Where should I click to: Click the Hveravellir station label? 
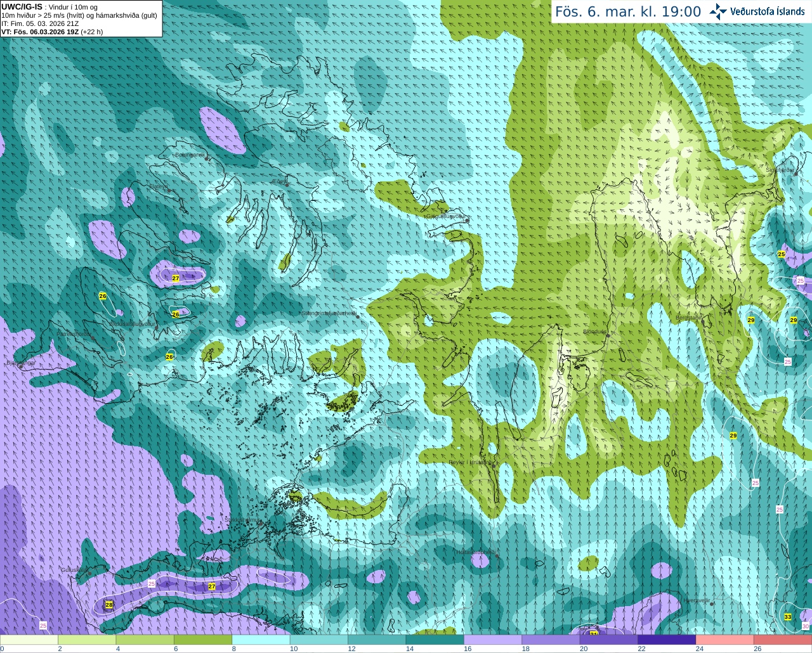[x=697, y=600]
